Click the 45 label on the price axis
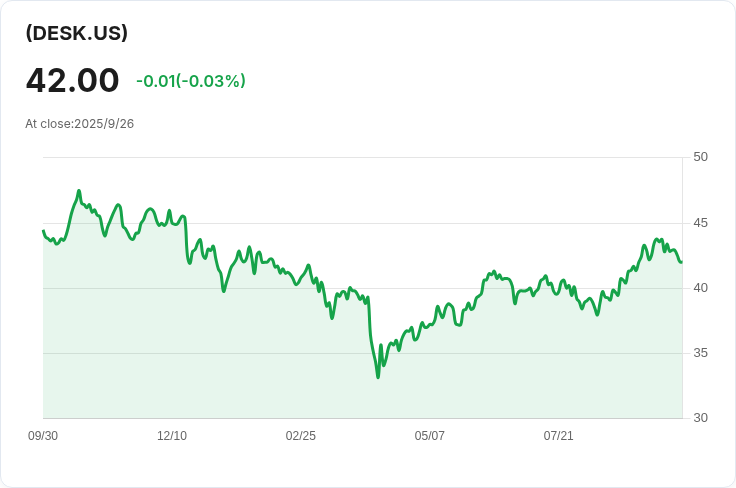The width and height of the screenshot is (736, 488). 700,222
